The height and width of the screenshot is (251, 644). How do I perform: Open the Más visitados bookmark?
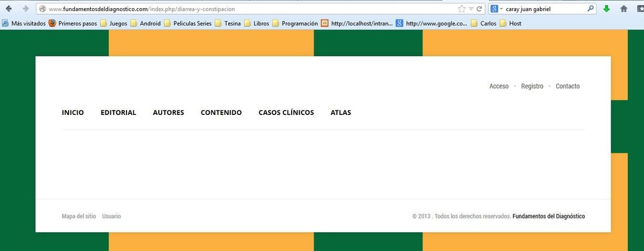click(x=24, y=23)
